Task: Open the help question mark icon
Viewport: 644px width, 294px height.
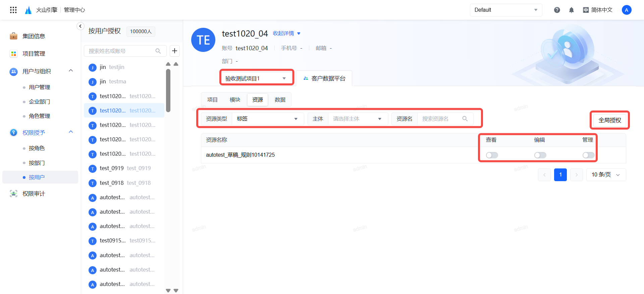Action: click(x=557, y=10)
